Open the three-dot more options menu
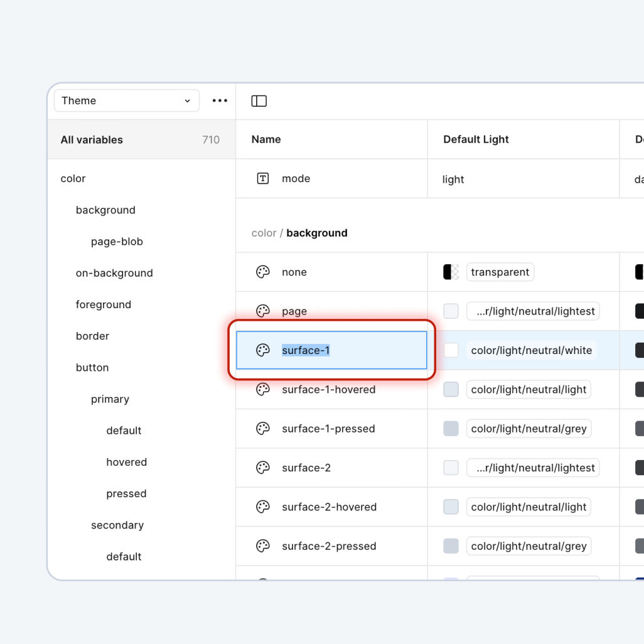The height and width of the screenshot is (644, 644). click(220, 100)
